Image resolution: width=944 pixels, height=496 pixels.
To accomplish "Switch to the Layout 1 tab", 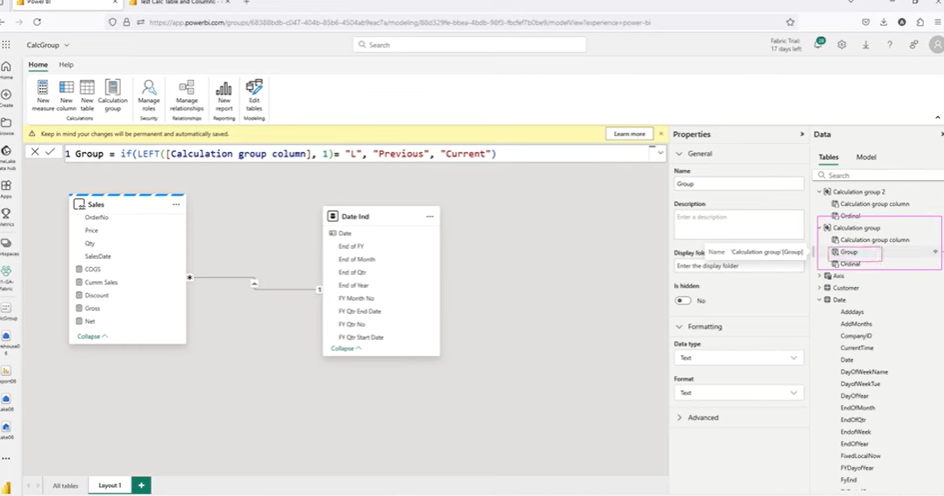I will click(110, 485).
